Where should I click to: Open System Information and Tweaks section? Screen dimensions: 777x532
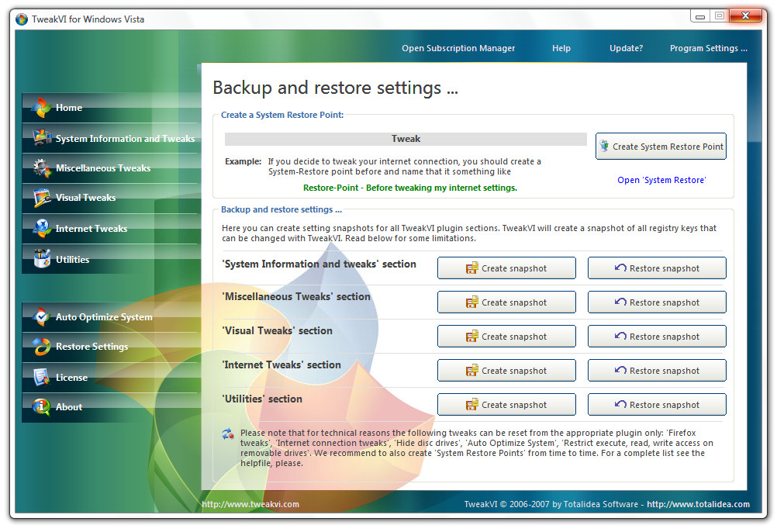(111, 138)
